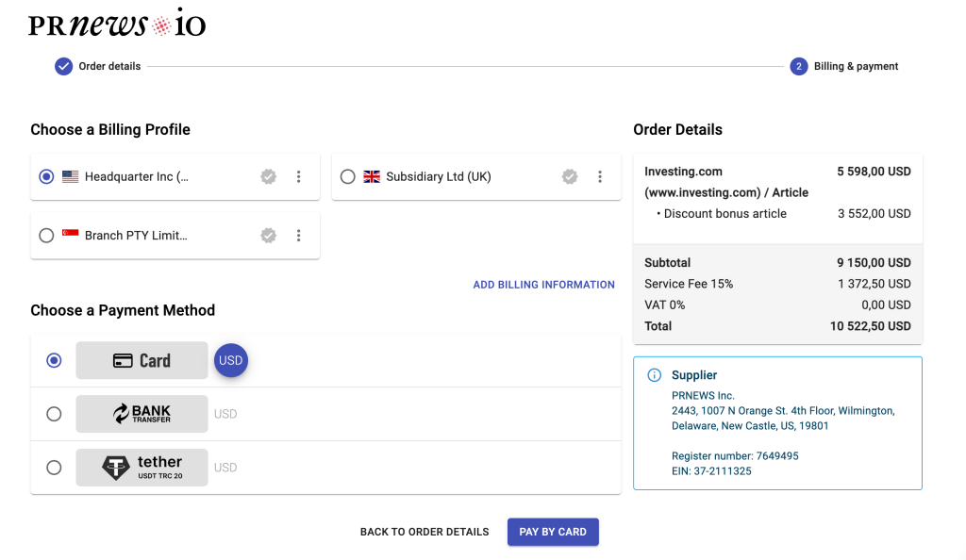Click the Singapore flag on Branch PTY profile
This screenshot has height=560, width=966.
70,235
